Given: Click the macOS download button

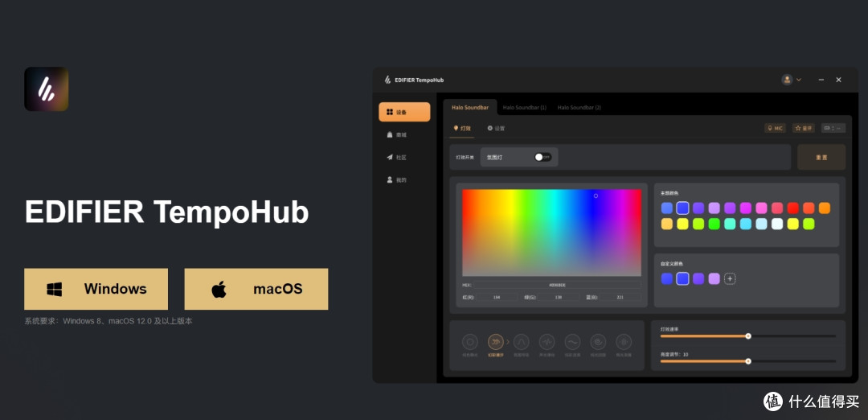Looking at the screenshot, I should click(x=256, y=289).
